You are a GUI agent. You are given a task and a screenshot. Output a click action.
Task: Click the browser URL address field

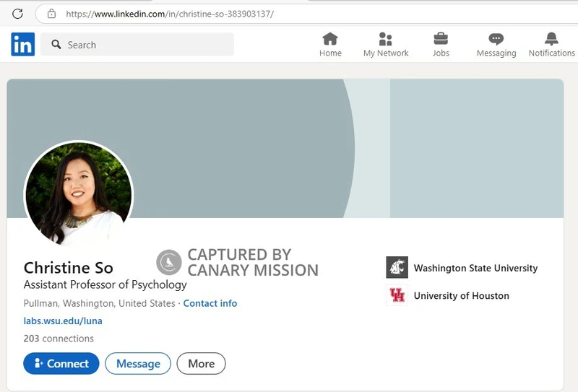(306, 14)
